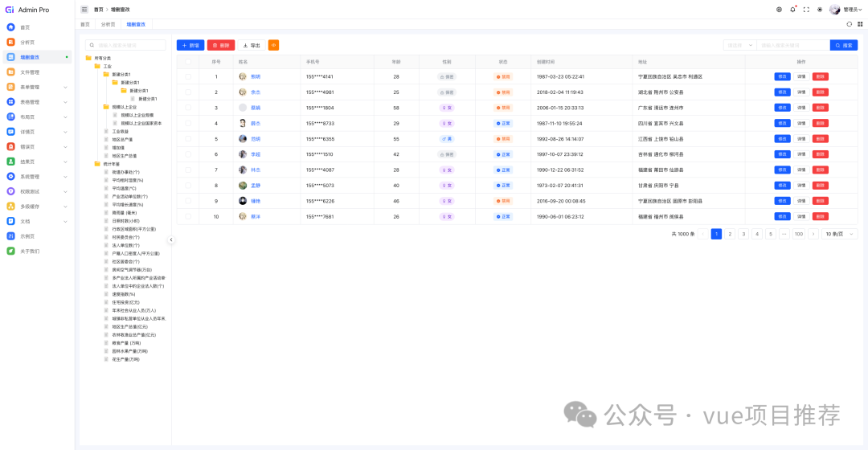Click the red 删除 toolbar button
The width and height of the screenshot is (868, 450).
pyautogui.click(x=221, y=45)
